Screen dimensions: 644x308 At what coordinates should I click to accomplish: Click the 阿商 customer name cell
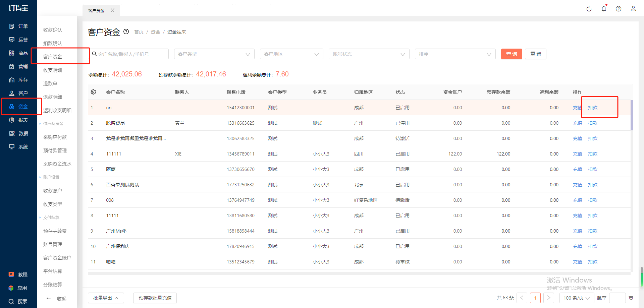pos(111,169)
